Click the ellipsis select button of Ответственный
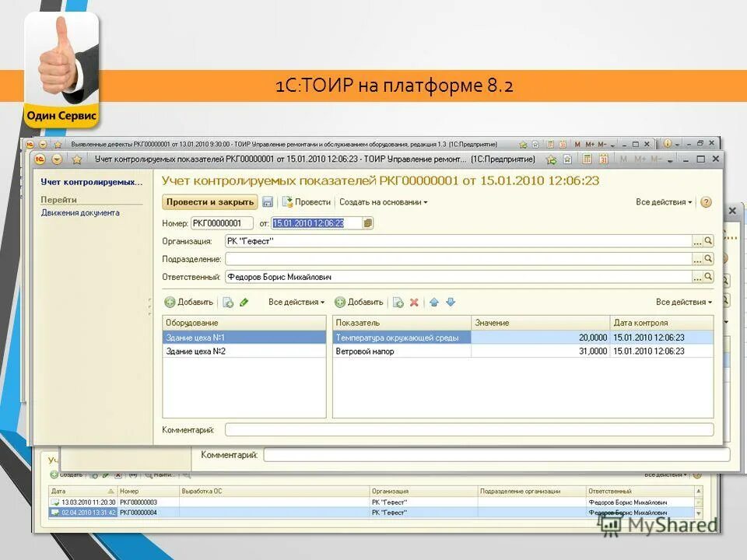The width and height of the screenshot is (747, 560). coord(697,277)
